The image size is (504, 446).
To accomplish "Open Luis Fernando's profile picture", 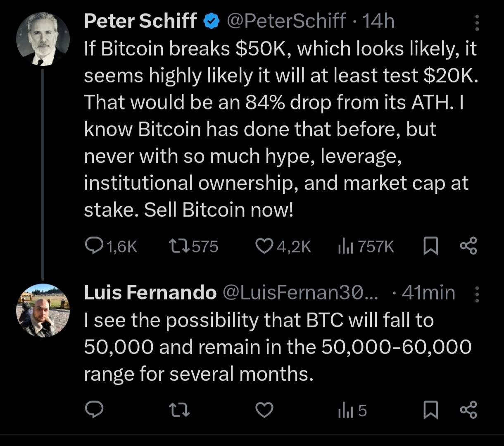I will (x=43, y=310).
